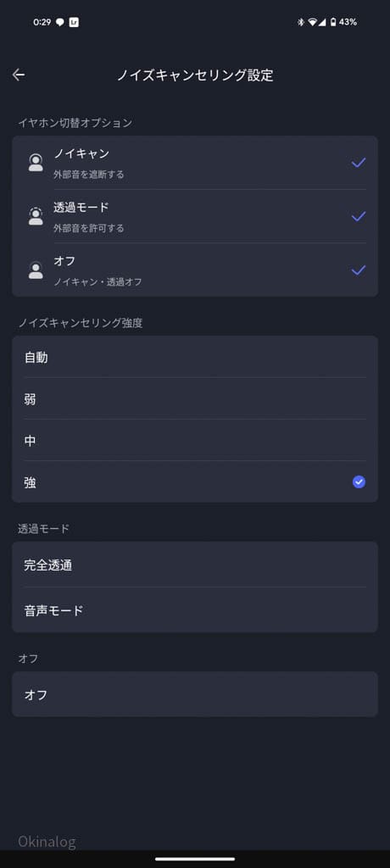
Task: Choose 音声モード transparency mode
Action: [195, 610]
